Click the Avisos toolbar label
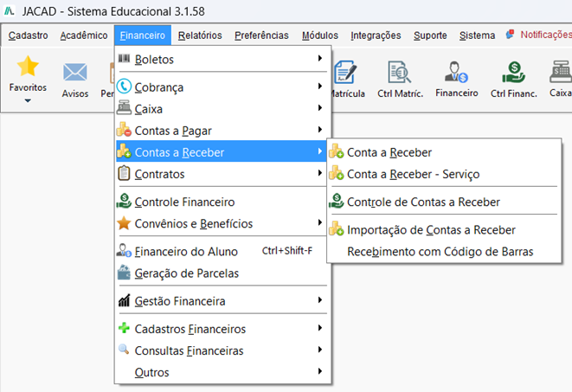This screenshot has width=572, height=392. tap(74, 93)
